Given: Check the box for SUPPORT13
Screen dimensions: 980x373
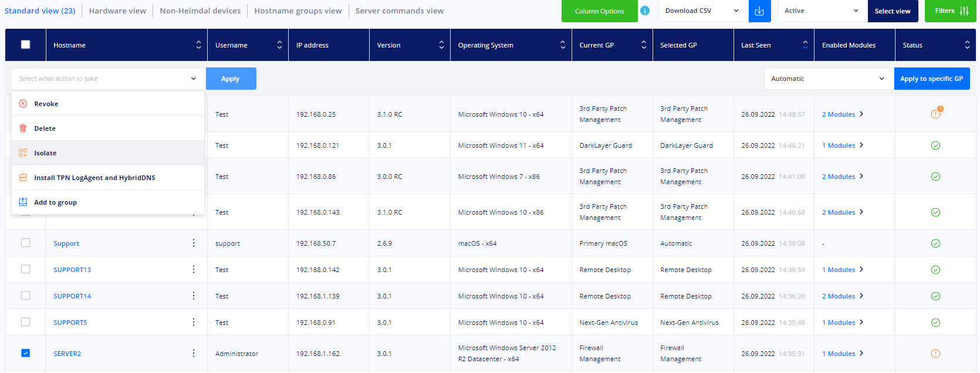Looking at the screenshot, I should click(25, 269).
